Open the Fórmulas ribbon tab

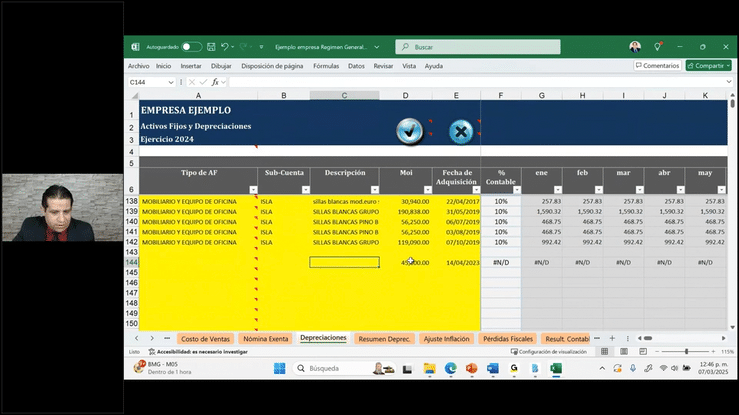point(326,66)
